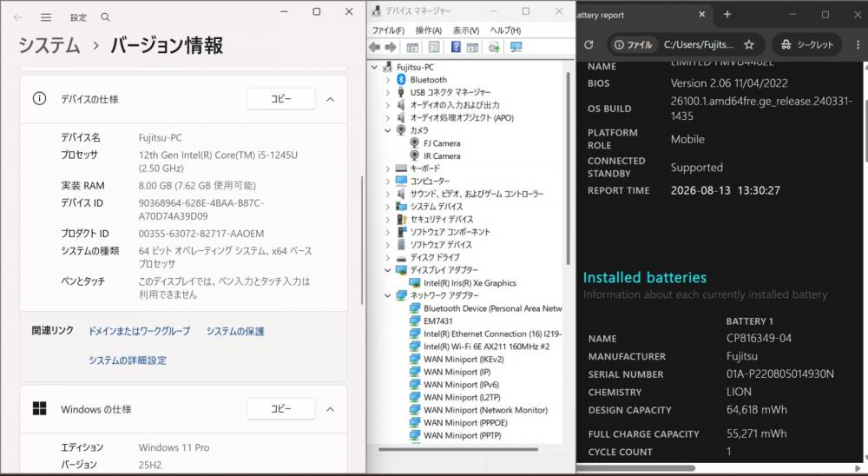Image resolution: width=868 pixels, height=476 pixels.
Task: Click the scan for hardware changes monitor icon
Action: (x=516, y=47)
